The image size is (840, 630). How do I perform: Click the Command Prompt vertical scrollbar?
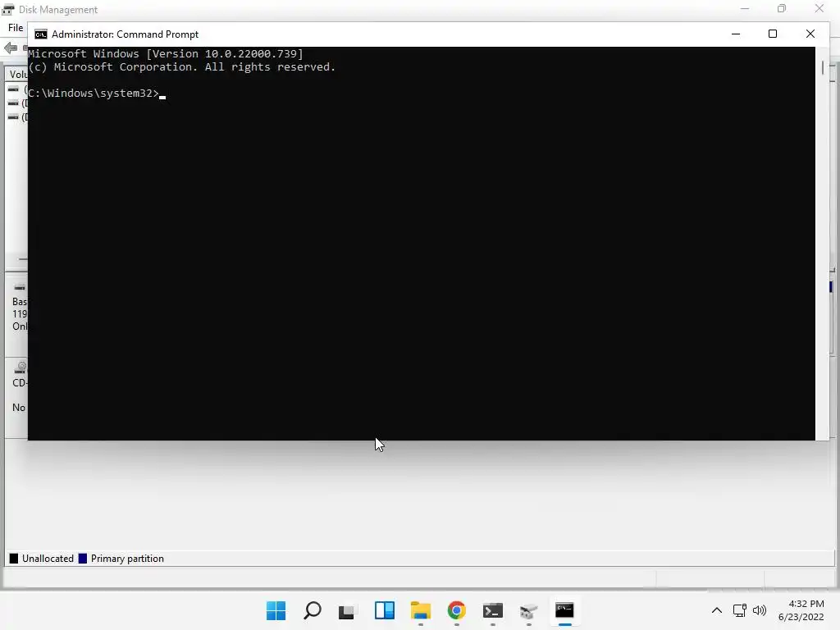click(x=822, y=243)
